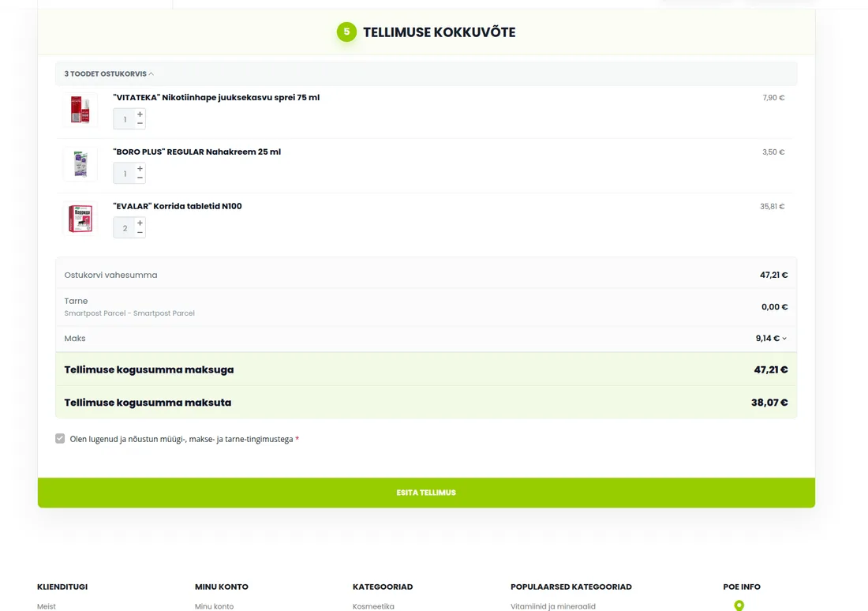Click Smartpost Parcel shipping description
Screen dimensions: 868x611
coord(129,313)
